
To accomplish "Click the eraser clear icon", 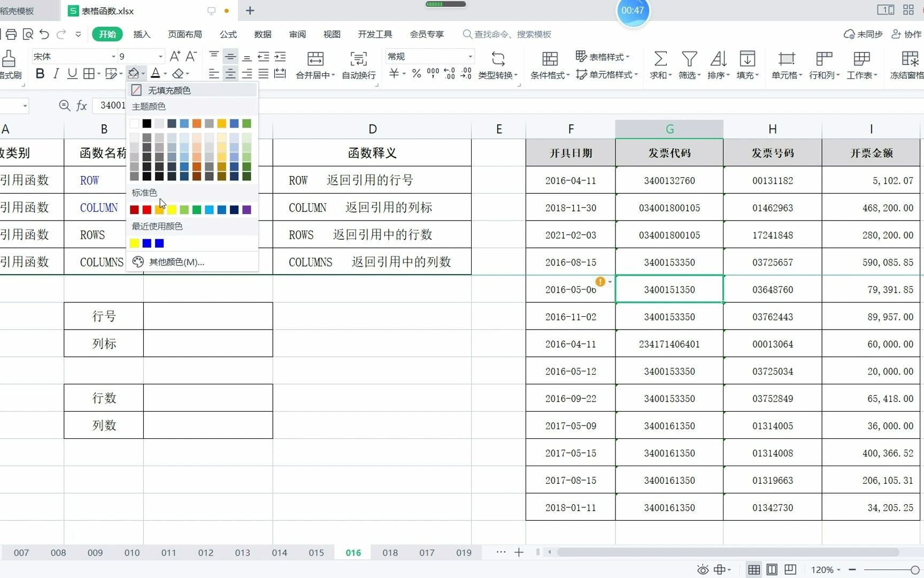I will [x=179, y=73].
